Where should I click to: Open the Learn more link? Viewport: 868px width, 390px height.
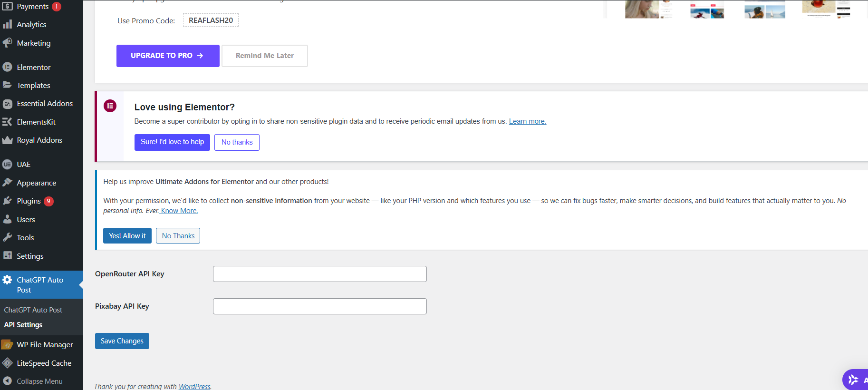[x=528, y=121]
